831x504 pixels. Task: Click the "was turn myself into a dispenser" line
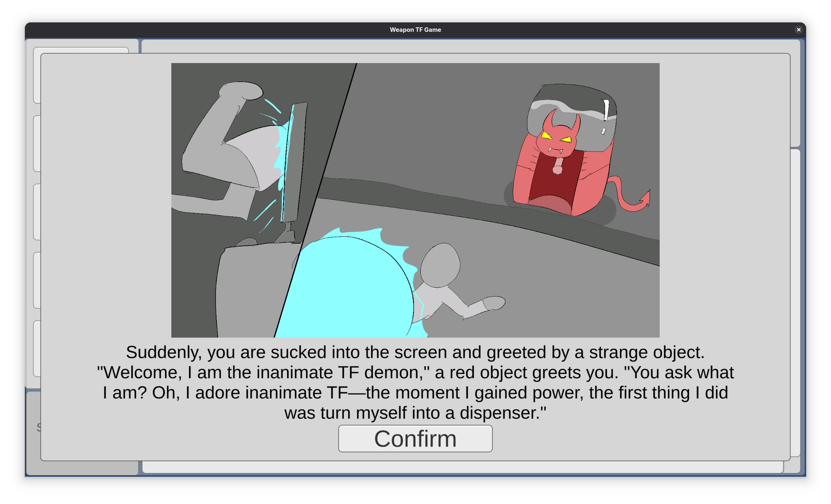415,413
